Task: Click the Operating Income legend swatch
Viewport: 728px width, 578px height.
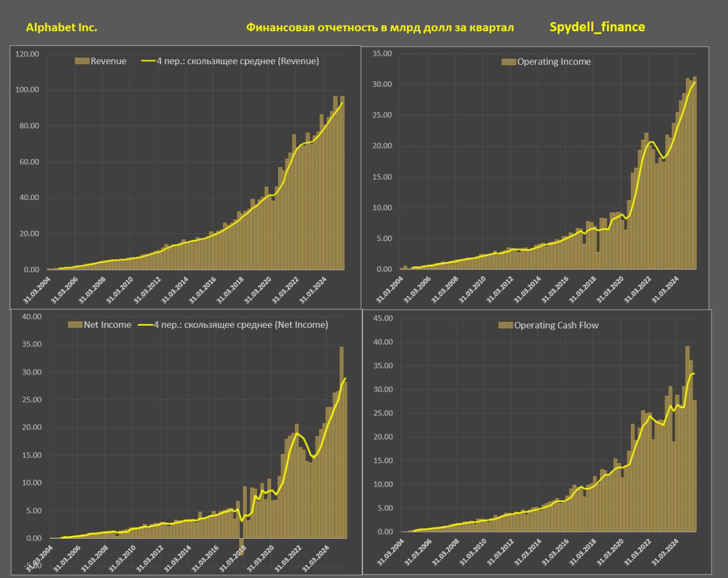Action: click(508, 62)
